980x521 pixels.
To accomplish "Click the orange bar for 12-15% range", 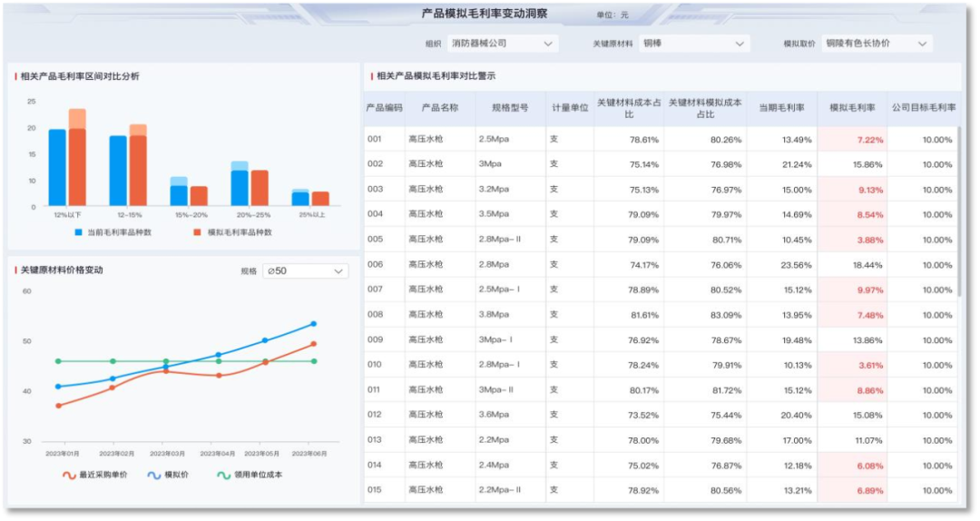I will 138,168.
